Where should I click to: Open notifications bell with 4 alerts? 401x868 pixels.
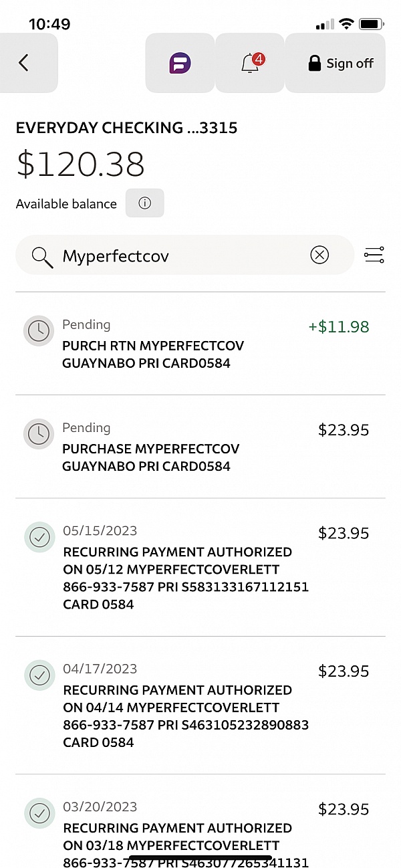251,63
